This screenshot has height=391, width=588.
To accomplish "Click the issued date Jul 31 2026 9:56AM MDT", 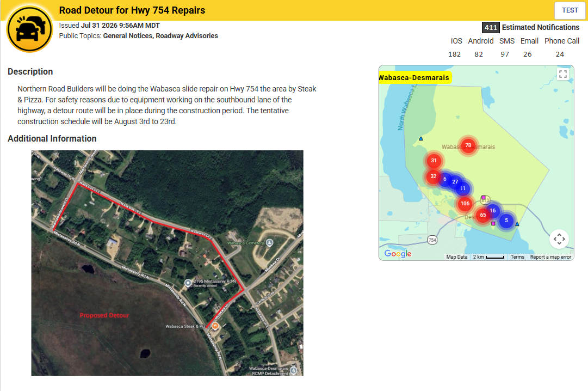I will coord(120,26).
